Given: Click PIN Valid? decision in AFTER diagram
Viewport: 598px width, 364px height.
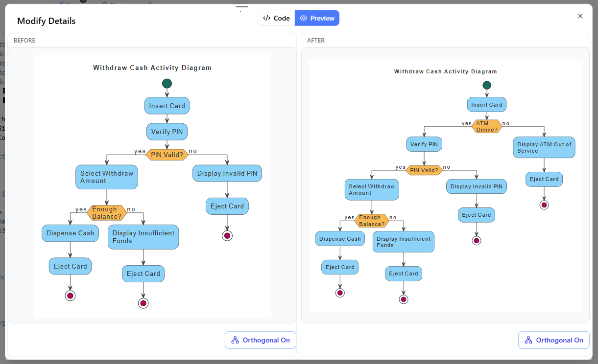Looking at the screenshot, I should 424,170.
